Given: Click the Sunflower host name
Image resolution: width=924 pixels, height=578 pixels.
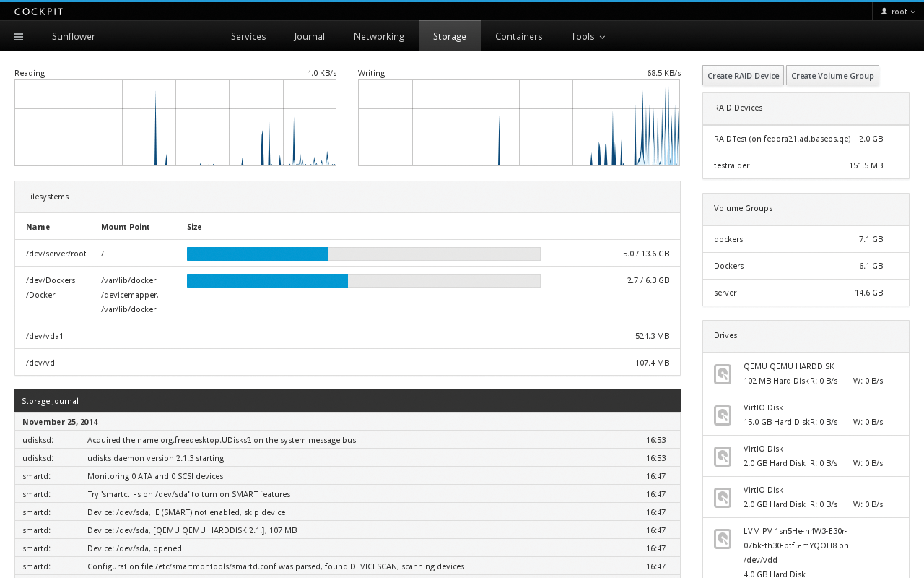Looking at the screenshot, I should click(x=74, y=36).
